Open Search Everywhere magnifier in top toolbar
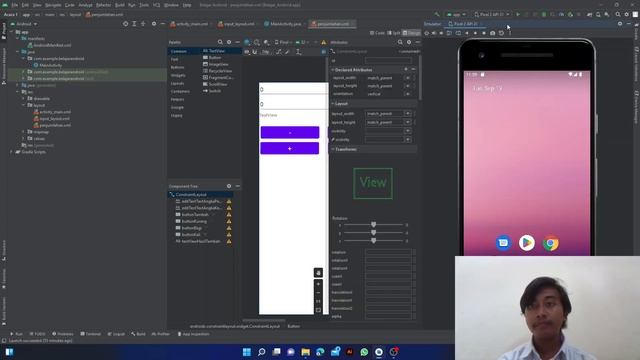 (x=618, y=14)
